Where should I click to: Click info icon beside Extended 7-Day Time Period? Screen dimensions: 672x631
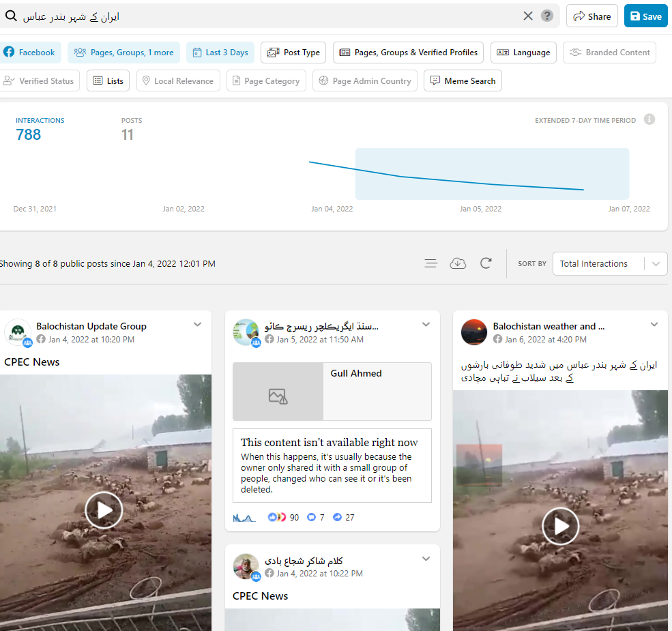[x=649, y=119]
